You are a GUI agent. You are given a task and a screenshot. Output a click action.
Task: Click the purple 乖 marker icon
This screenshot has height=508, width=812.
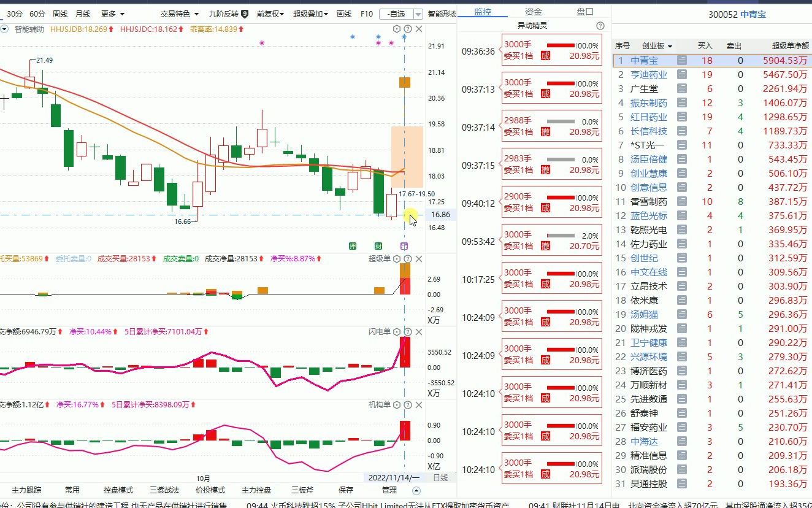pos(404,245)
